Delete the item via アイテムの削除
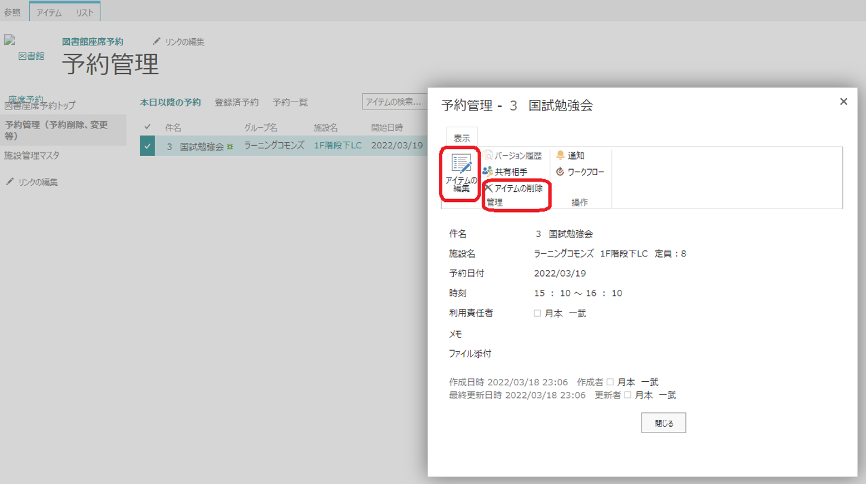The width and height of the screenshot is (868, 484). [513, 188]
